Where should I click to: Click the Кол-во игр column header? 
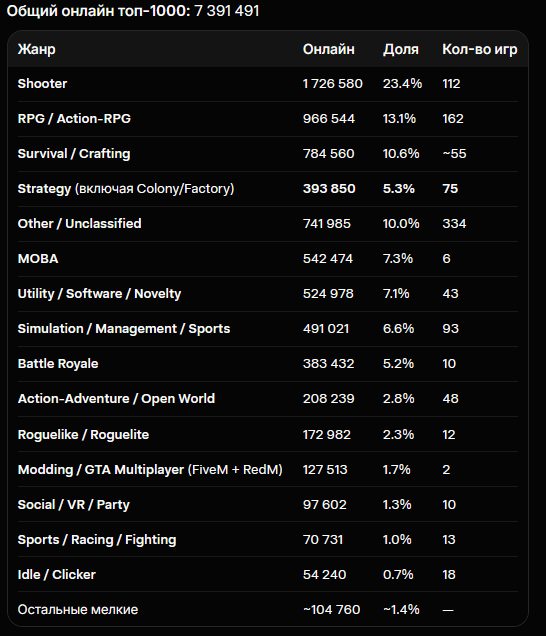[479, 49]
